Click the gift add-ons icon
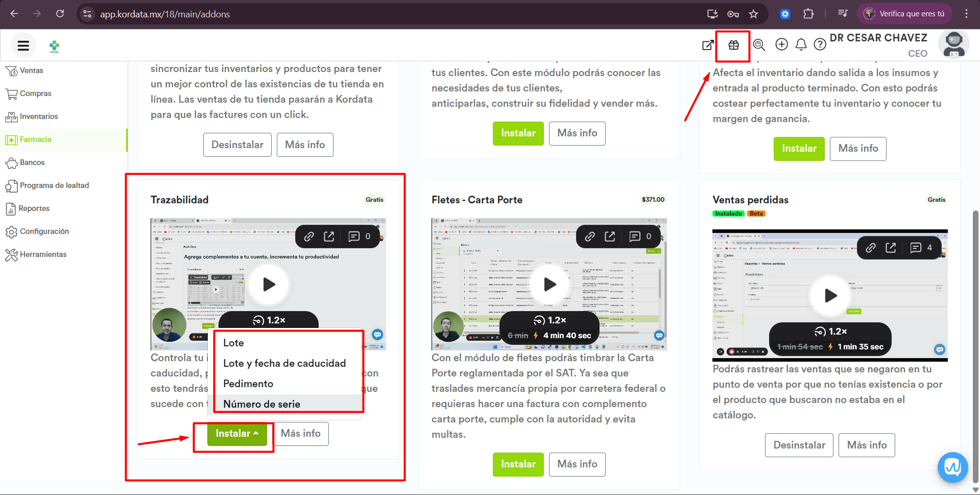This screenshot has height=495, width=980. click(733, 45)
